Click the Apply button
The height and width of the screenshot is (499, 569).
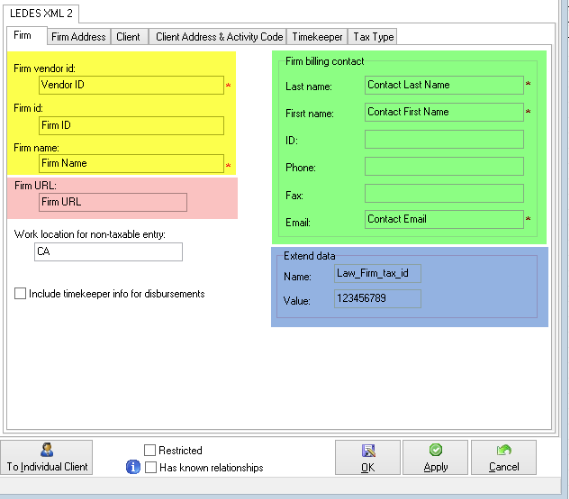point(435,457)
